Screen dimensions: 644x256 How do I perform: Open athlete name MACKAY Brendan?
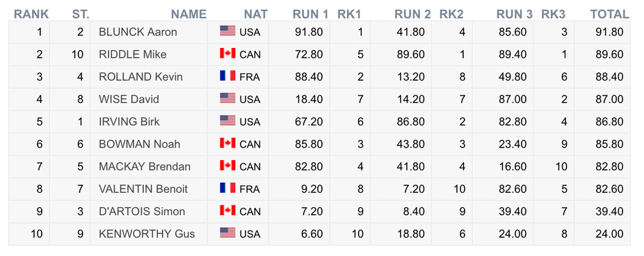[x=145, y=167]
